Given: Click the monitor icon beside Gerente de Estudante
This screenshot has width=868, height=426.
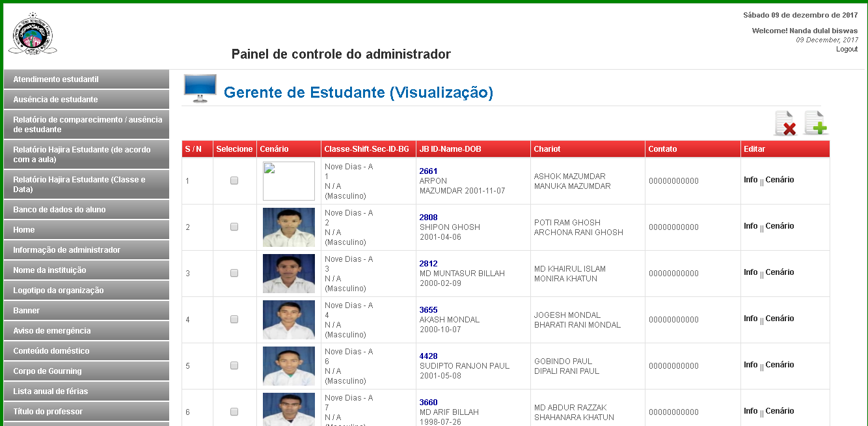Looking at the screenshot, I should pos(200,89).
